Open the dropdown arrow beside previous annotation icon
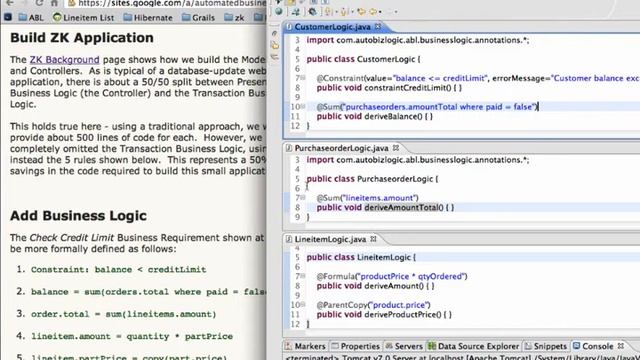The image size is (640, 360). coord(352,12)
